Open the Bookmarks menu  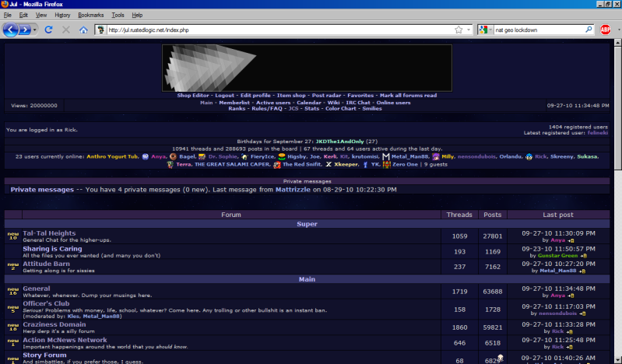point(90,15)
